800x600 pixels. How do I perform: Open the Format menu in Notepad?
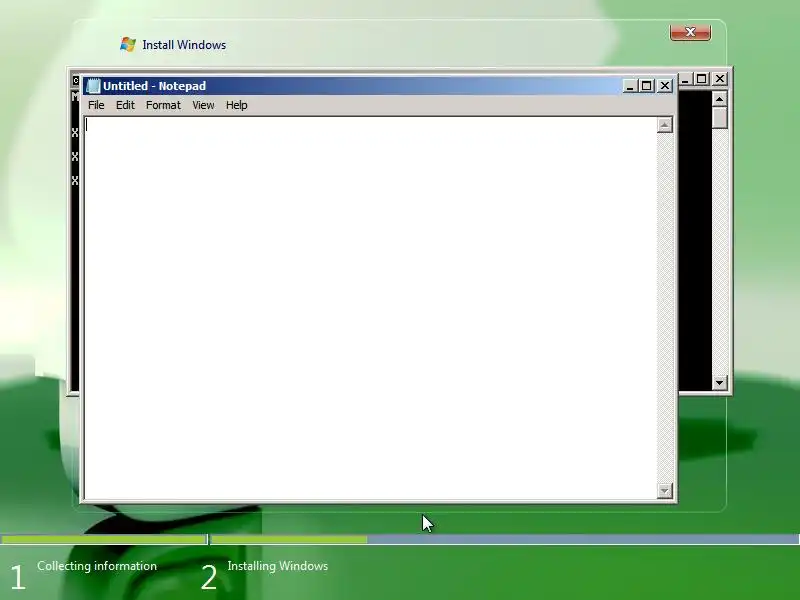[x=163, y=105]
